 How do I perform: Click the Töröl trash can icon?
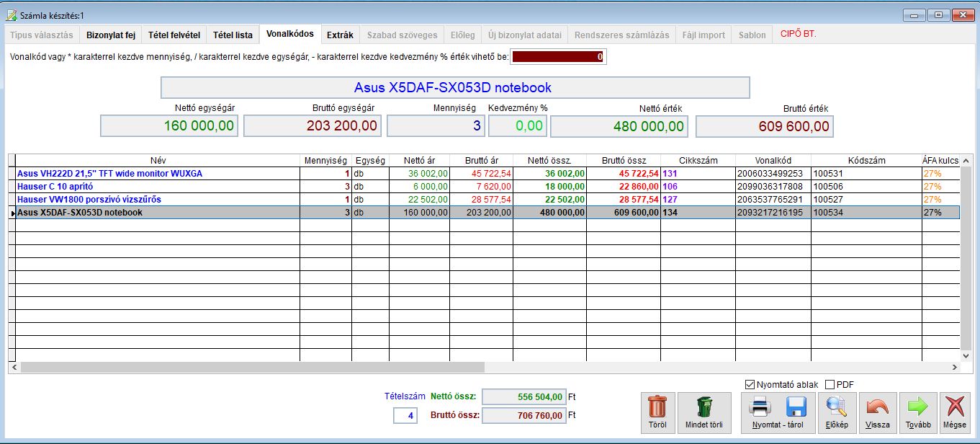(657, 407)
